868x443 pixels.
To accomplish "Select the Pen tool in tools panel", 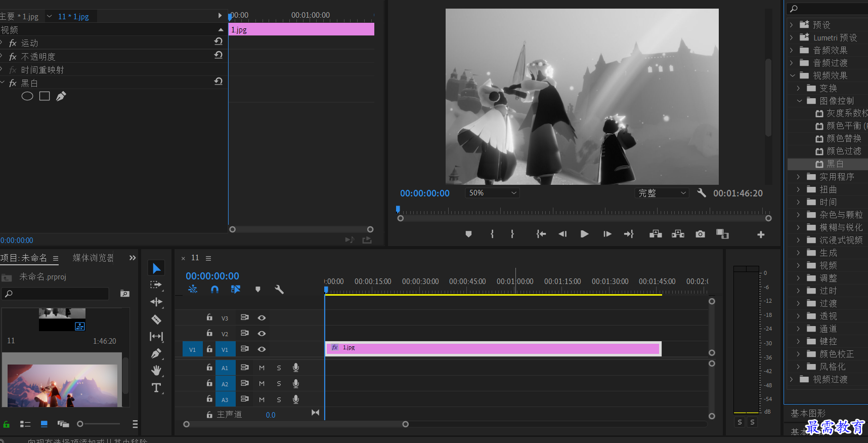I will (156, 353).
